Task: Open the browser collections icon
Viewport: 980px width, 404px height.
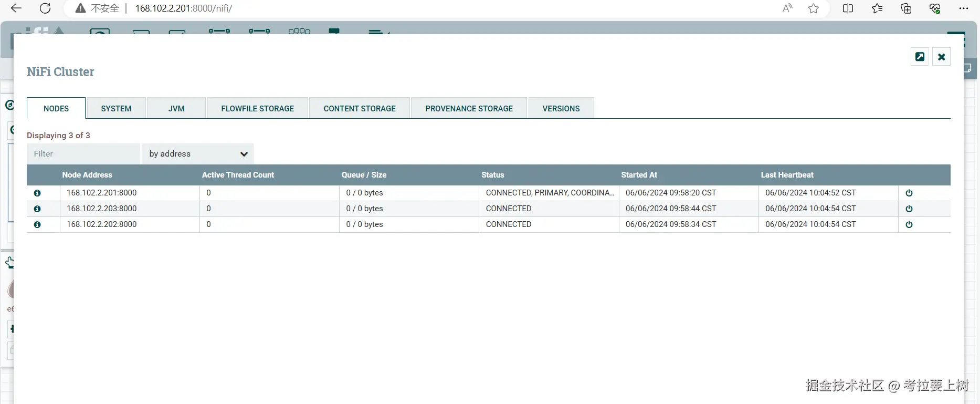Action: 906,8
